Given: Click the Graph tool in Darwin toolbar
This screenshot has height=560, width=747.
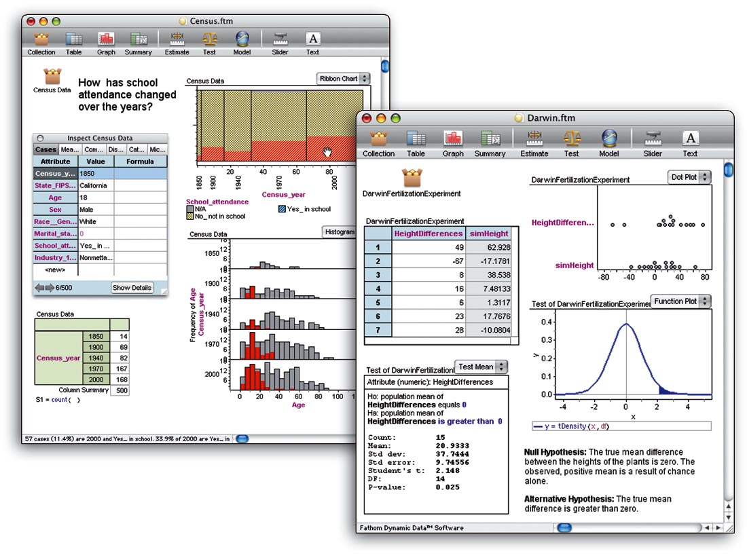Looking at the screenshot, I should point(453,138).
